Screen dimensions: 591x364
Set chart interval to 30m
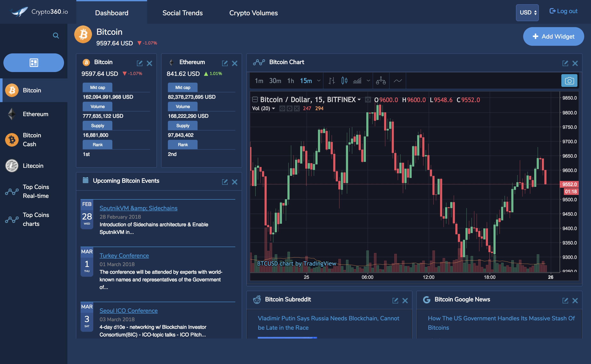(x=275, y=81)
